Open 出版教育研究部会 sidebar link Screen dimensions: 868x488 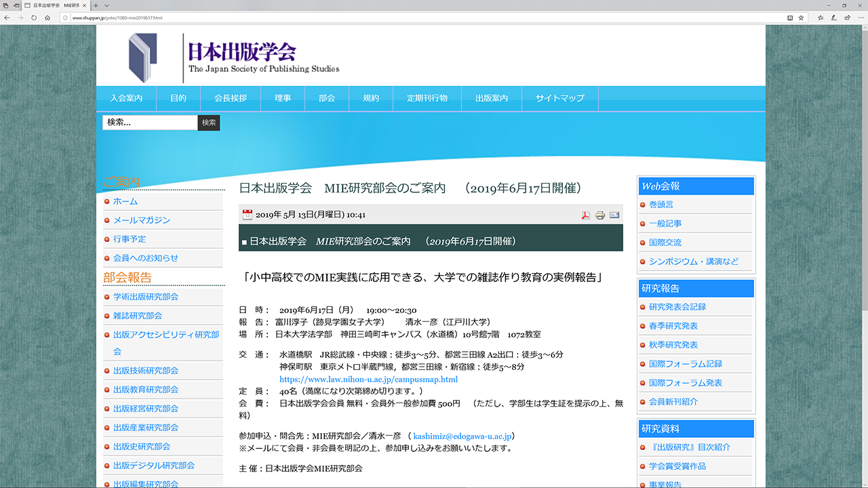(x=146, y=390)
